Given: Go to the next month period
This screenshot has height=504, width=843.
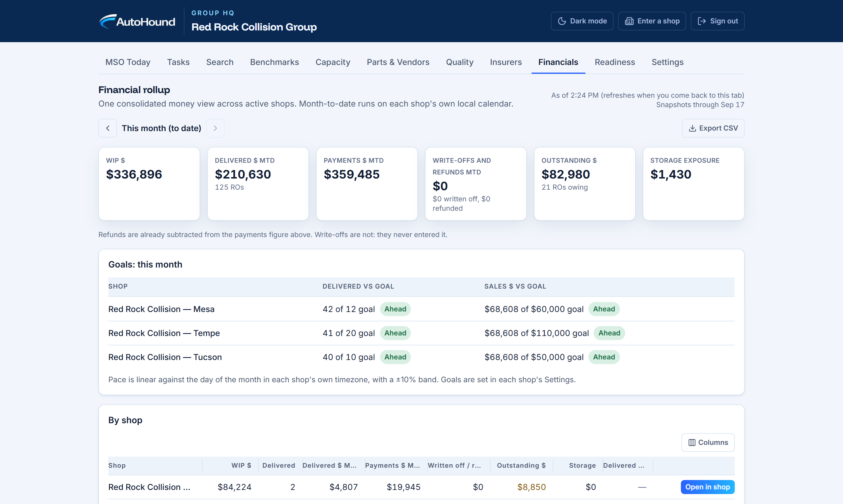Looking at the screenshot, I should (215, 128).
